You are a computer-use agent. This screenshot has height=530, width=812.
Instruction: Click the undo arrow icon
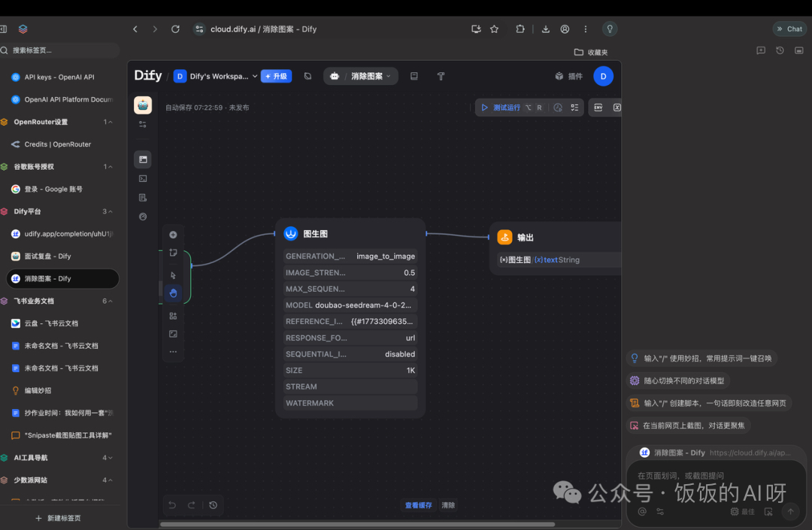[x=172, y=505]
